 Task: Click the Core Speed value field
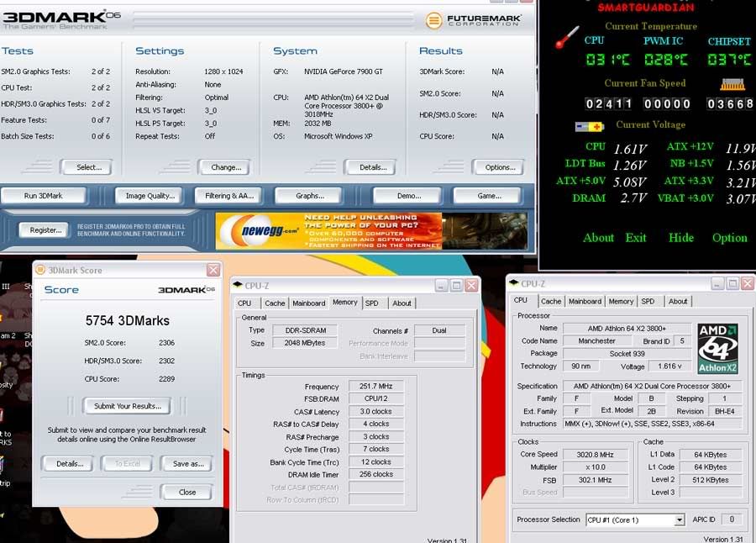click(595, 455)
